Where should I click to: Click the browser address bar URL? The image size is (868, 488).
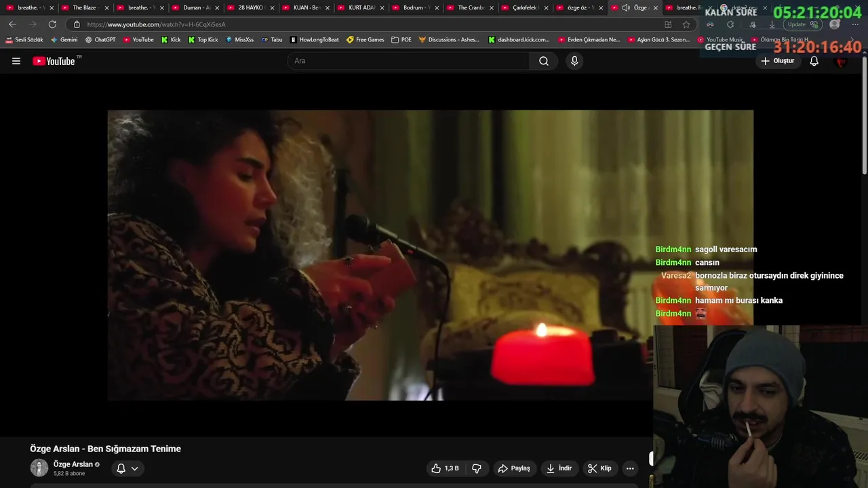(156, 24)
